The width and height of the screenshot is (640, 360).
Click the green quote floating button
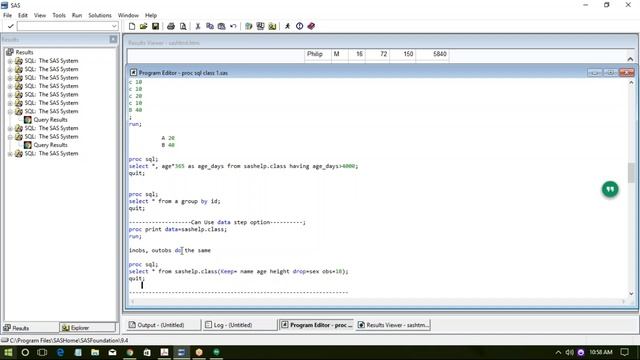tap(610, 189)
